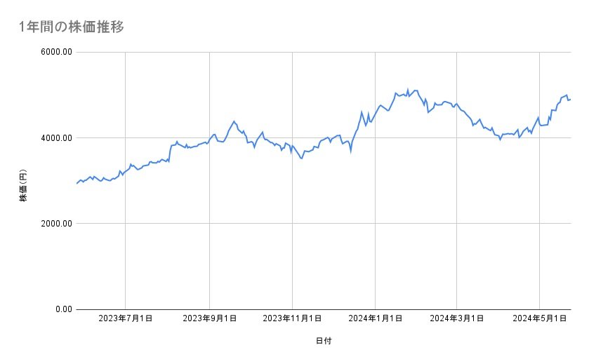Click the line where it crosses the 2024年3月1日 gridline
The width and height of the screenshot is (589, 364).
pos(456,104)
